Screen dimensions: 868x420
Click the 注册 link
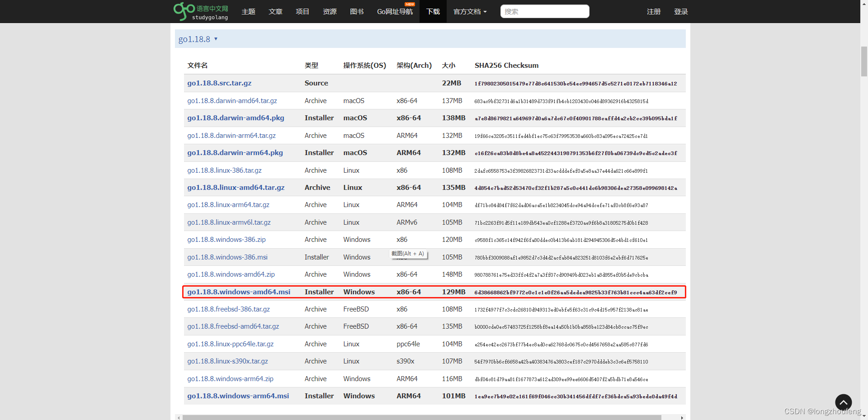(x=654, y=11)
